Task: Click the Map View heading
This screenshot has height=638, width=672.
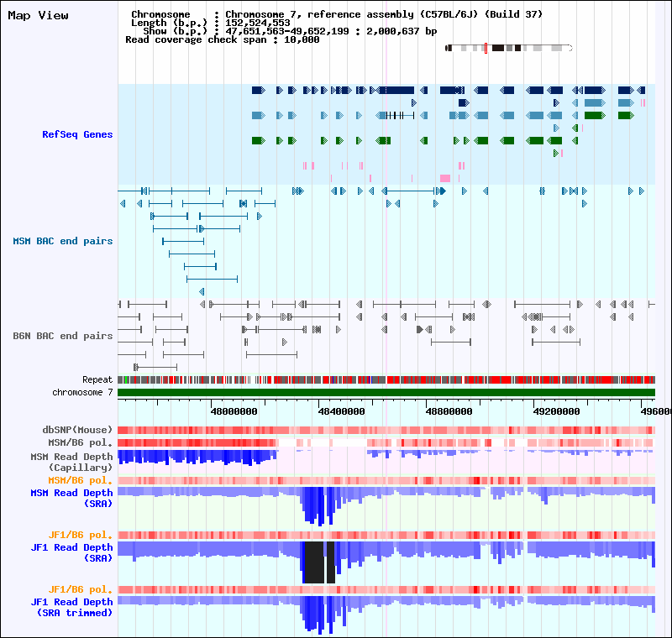Action: [x=38, y=15]
